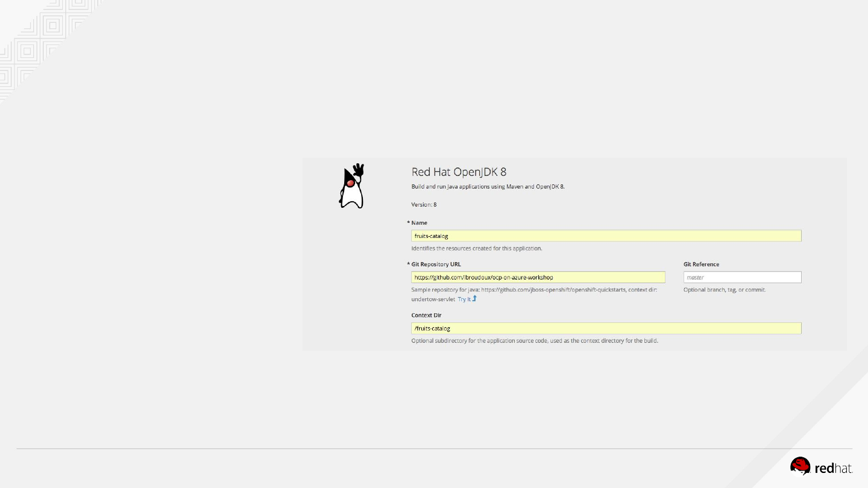Click "Identifies the resources created" help text
The image size is (868, 488).
click(477, 248)
